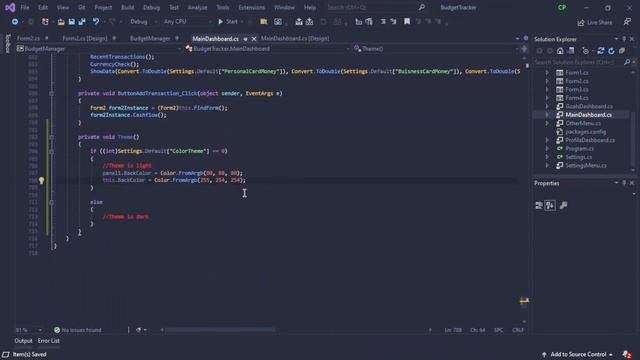
Task: Open the Error List panel tab
Action: click(49, 341)
